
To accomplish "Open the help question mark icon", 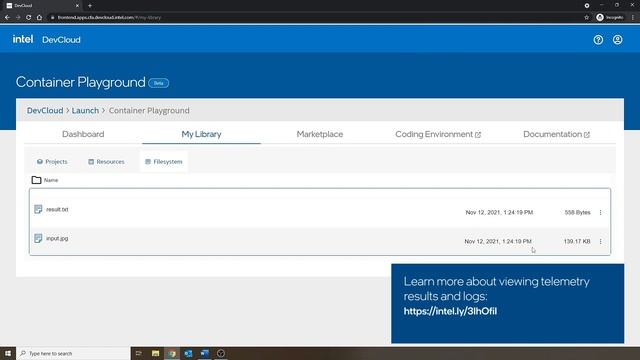I will pos(598,40).
